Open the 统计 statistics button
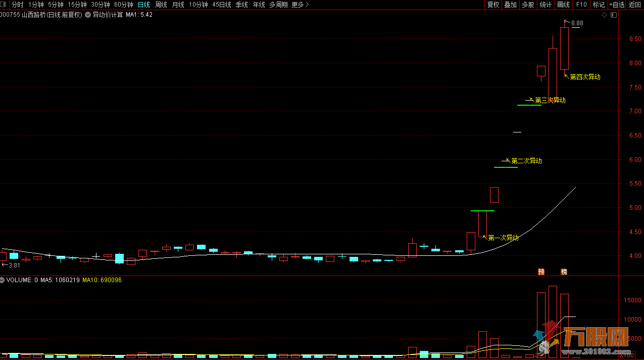The width and height of the screenshot is (644, 360). [x=546, y=5]
